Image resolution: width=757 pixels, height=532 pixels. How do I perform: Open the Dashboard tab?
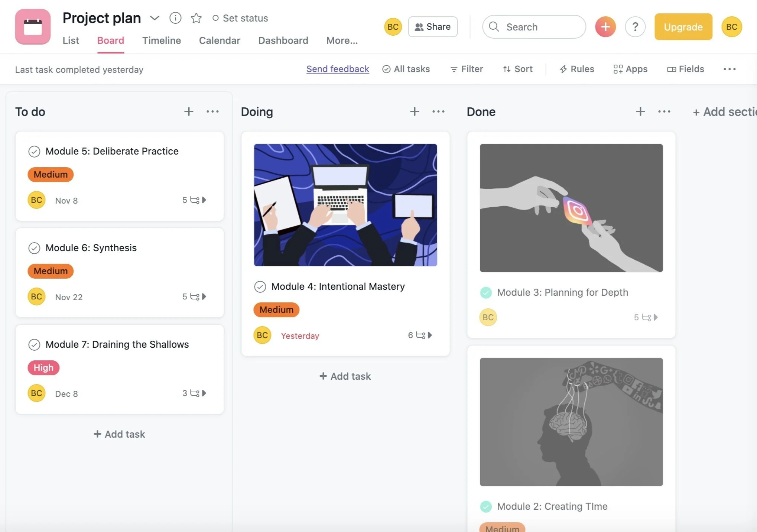click(x=283, y=40)
